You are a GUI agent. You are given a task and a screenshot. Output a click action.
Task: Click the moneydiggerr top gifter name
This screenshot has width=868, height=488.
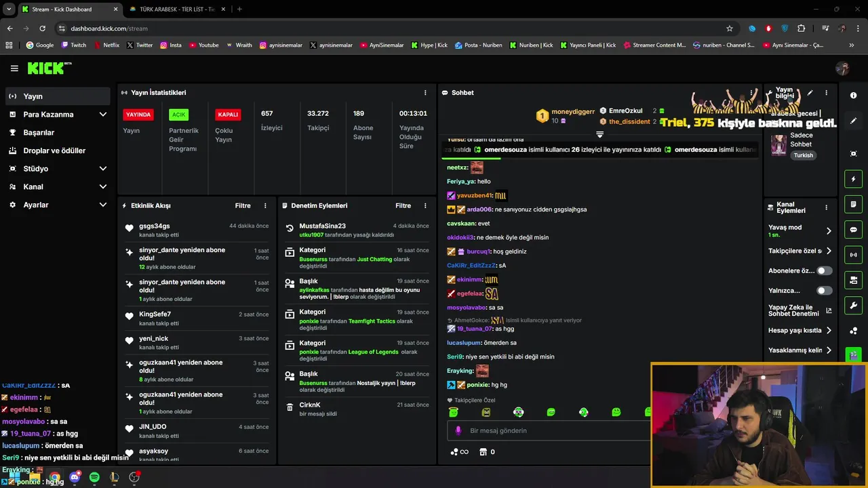(x=573, y=111)
